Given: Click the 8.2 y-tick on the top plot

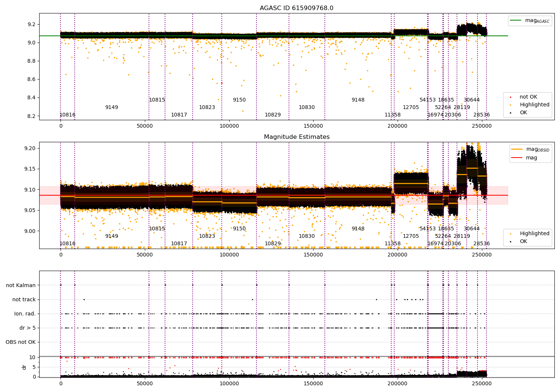Looking at the screenshot, I should point(31,116).
